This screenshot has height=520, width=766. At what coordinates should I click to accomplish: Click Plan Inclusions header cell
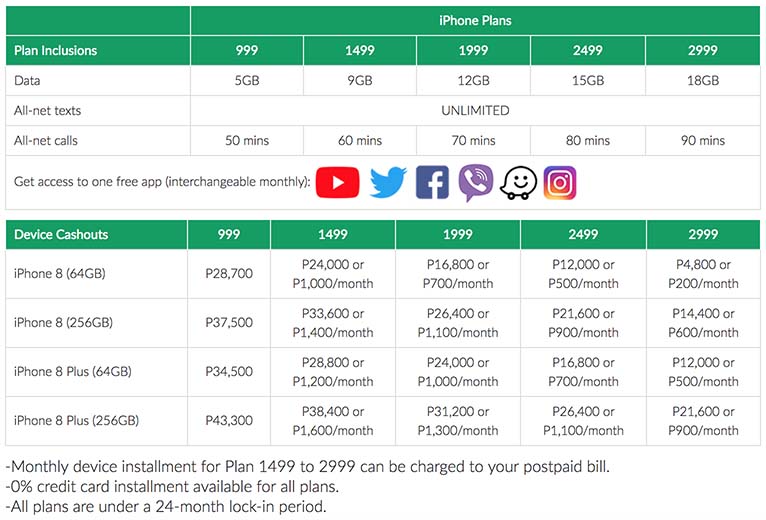tap(98, 50)
